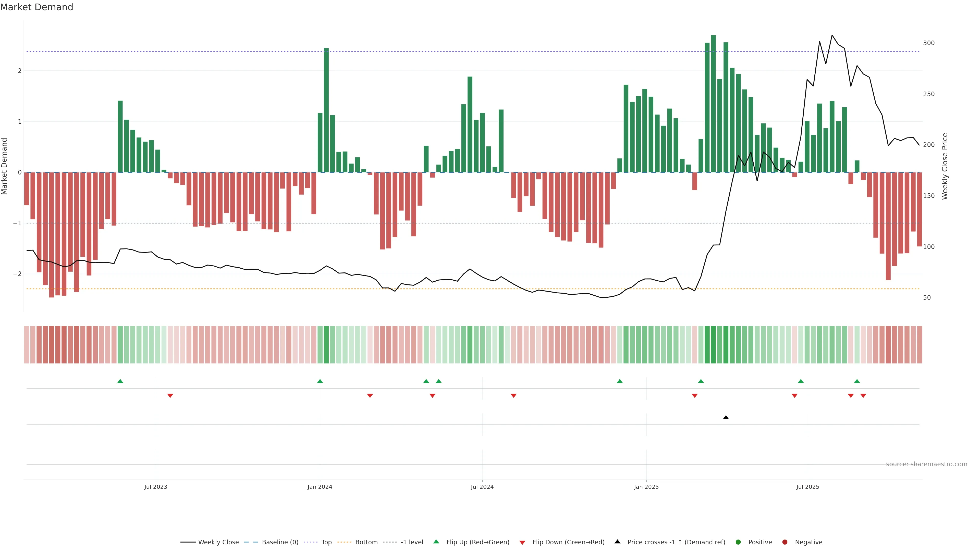Click the red flip-down marker right after Jul 2023
980x551 pixels.
(170, 396)
